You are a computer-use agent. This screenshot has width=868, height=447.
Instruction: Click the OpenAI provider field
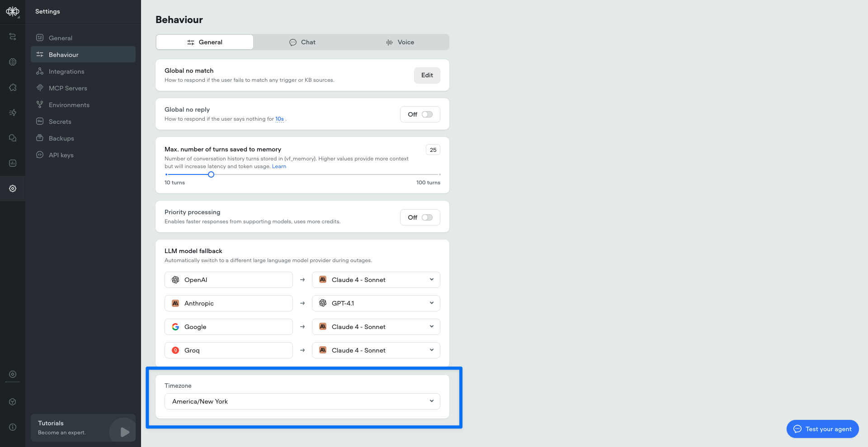point(229,280)
